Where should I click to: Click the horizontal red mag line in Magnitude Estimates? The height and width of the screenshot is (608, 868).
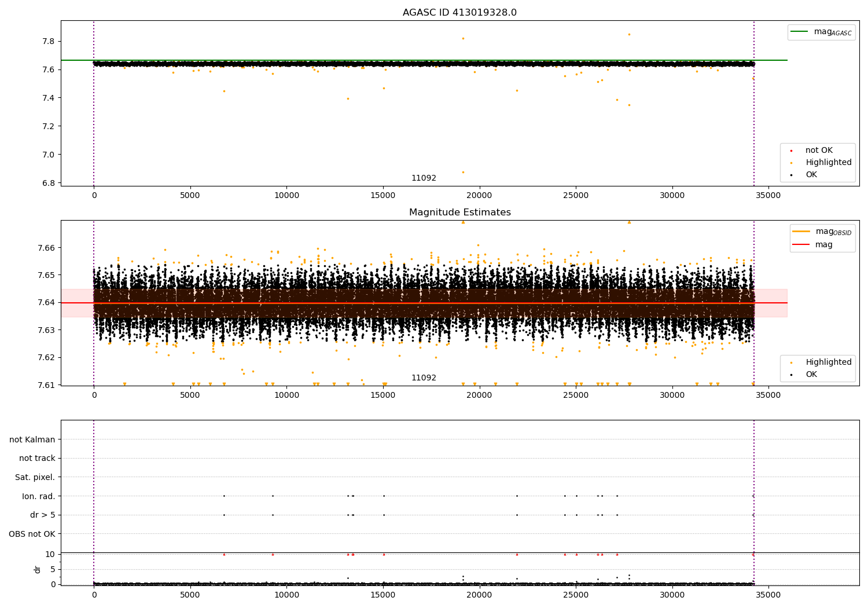424,303
